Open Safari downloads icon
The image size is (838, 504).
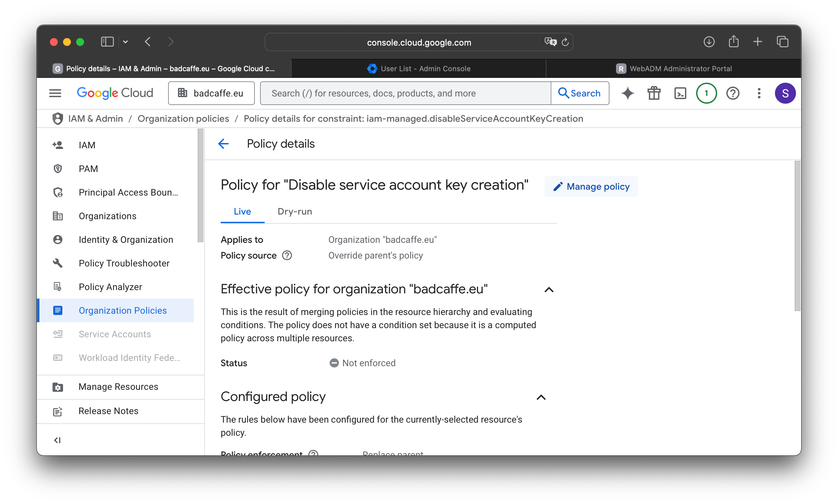[x=709, y=42]
